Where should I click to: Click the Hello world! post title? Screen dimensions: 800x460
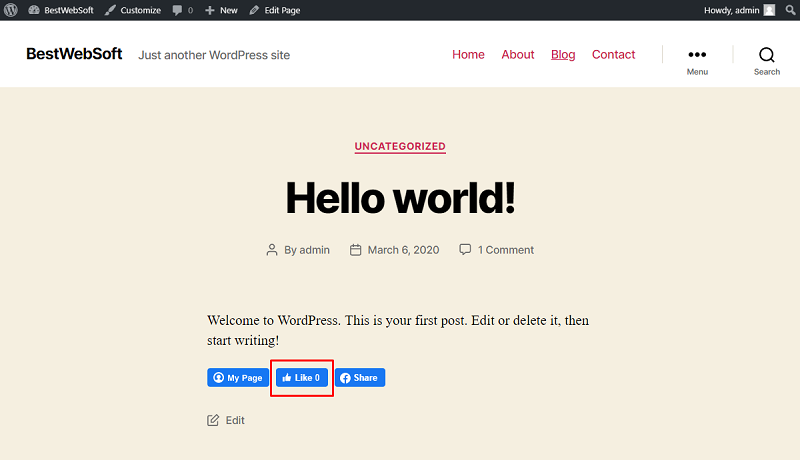400,198
